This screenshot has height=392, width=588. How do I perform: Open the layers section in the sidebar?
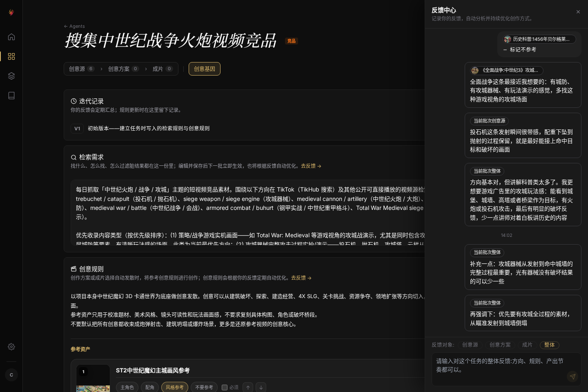(11, 76)
